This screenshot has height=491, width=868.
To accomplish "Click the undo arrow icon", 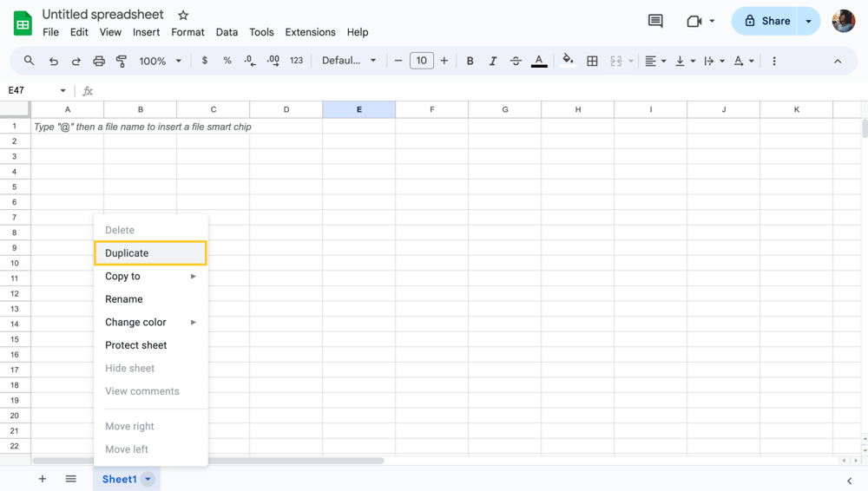I will [x=54, y=61].
